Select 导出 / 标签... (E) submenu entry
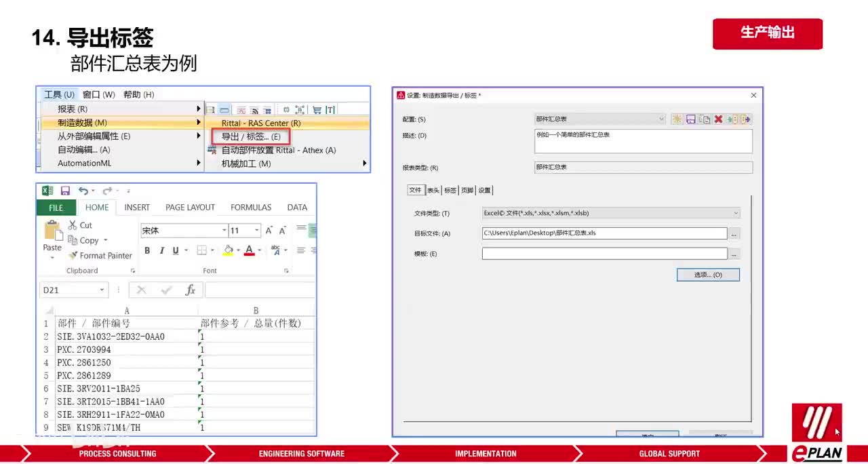The width and height of the screenshot is (868, 464). click(251, 136)
